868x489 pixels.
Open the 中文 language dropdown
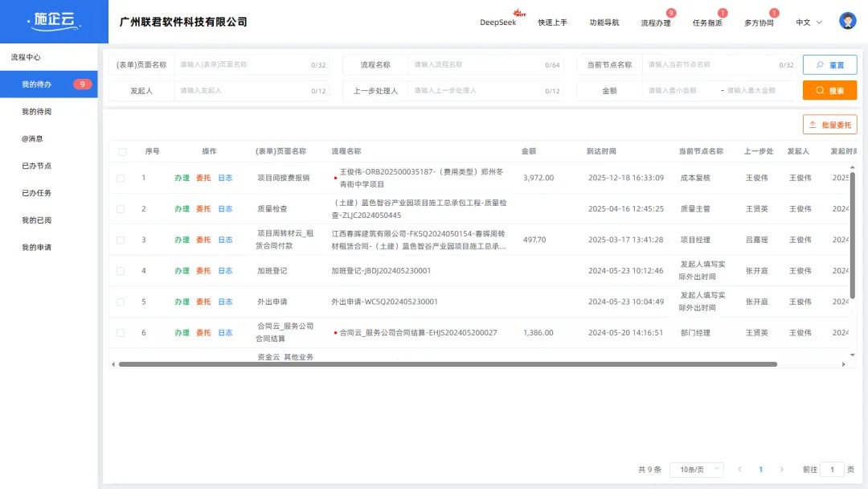click(806, 23)
